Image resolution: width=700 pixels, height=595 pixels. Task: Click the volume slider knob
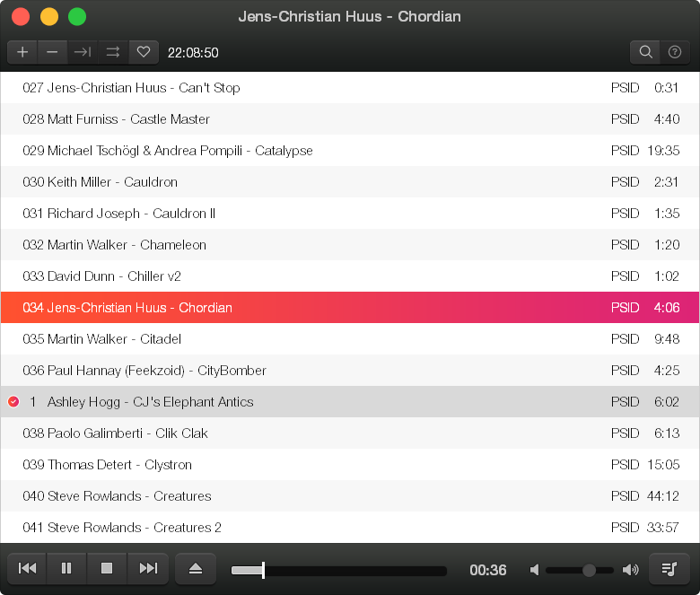589,570
